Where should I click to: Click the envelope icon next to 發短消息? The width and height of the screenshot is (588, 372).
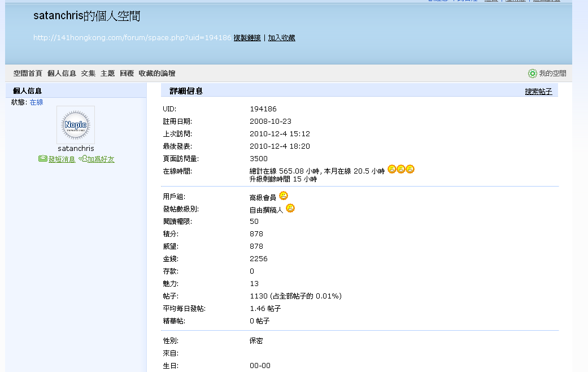(42, 159)
